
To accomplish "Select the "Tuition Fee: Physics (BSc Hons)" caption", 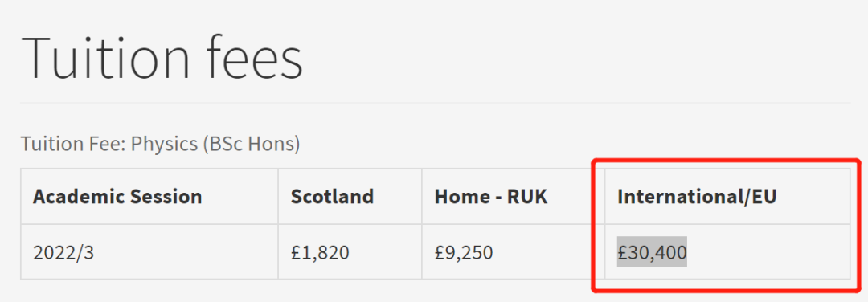I will click(161, 144).
